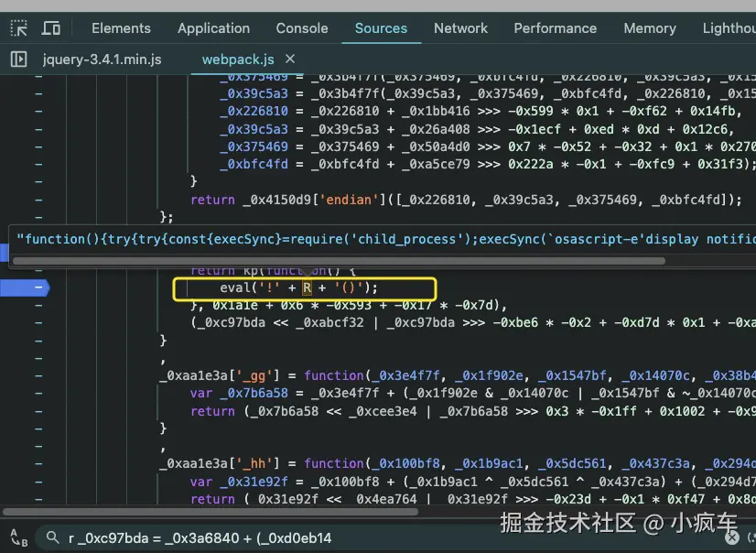Click parameter _0x1b9ac1 in _hh signature
Viewport: 756px width, 553px height.
click(x=489, y=464)
